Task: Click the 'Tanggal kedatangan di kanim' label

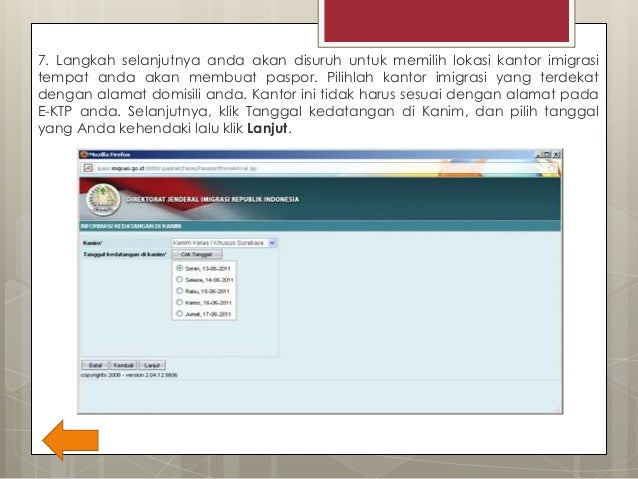Action: pyautogui.click(x=125, y=254)
